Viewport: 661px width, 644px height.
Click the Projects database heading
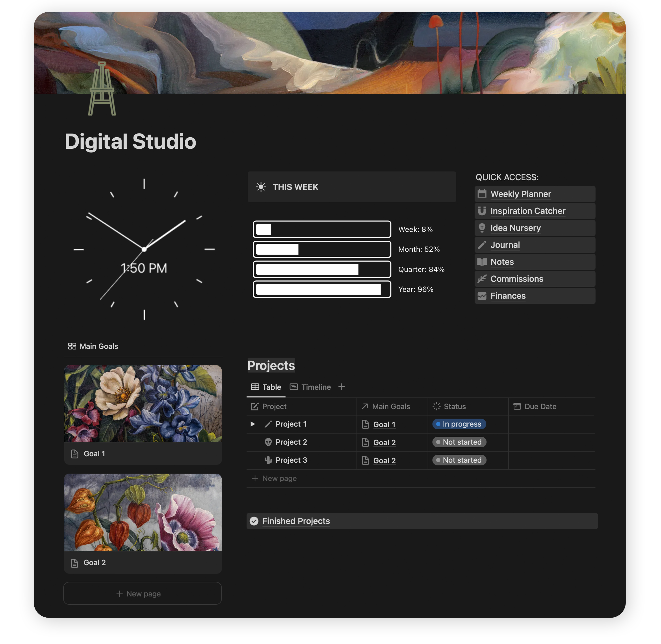click(271, 365)
